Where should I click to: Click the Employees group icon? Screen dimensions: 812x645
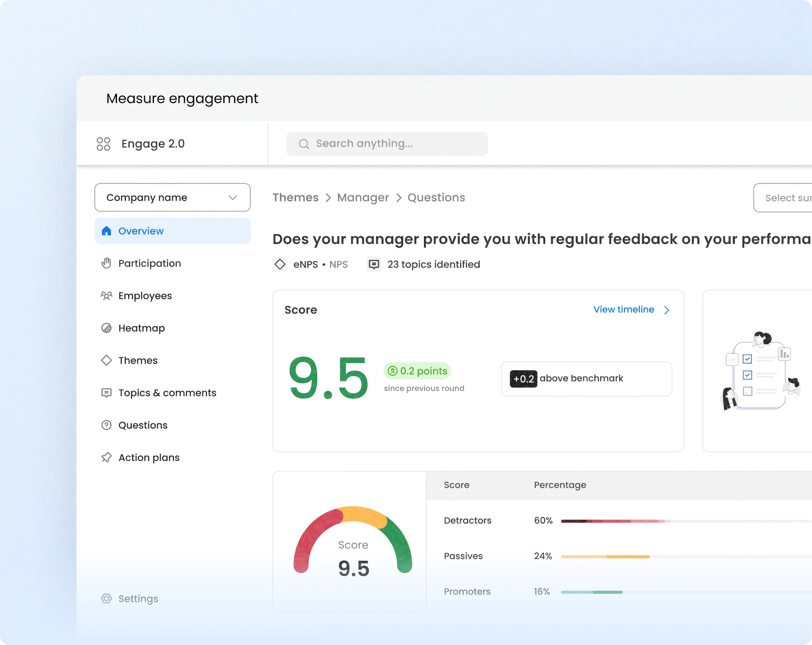(106, 296)
